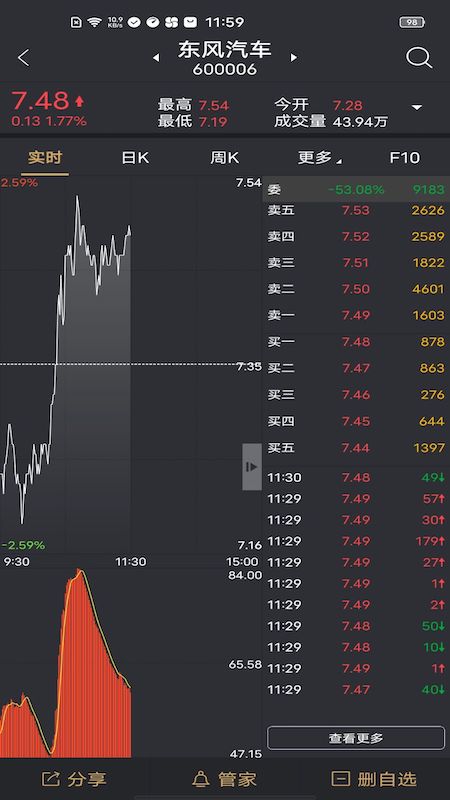Tap the 分享 share button
Screen dimensions: 450x800
[x=74, y=779]
